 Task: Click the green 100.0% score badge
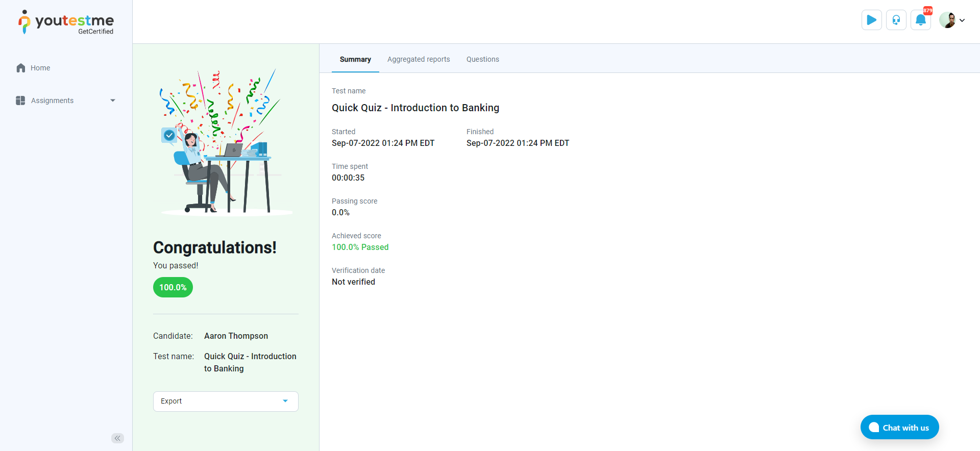173,287
